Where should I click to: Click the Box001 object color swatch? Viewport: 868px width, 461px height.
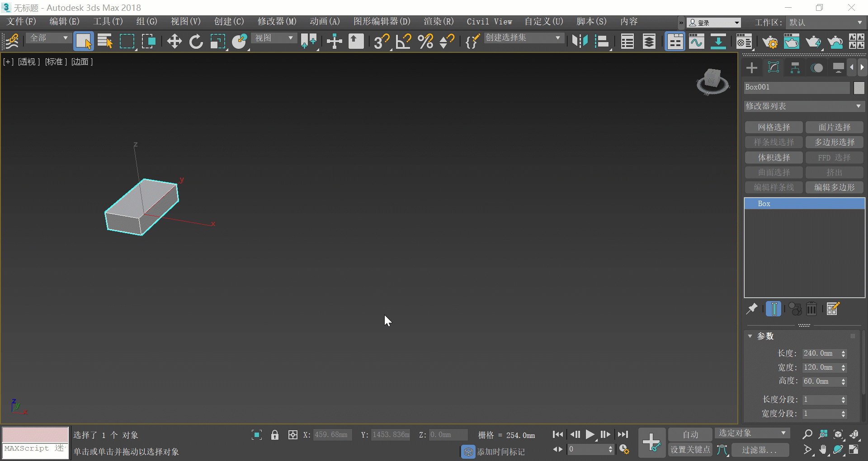point(859,87)
